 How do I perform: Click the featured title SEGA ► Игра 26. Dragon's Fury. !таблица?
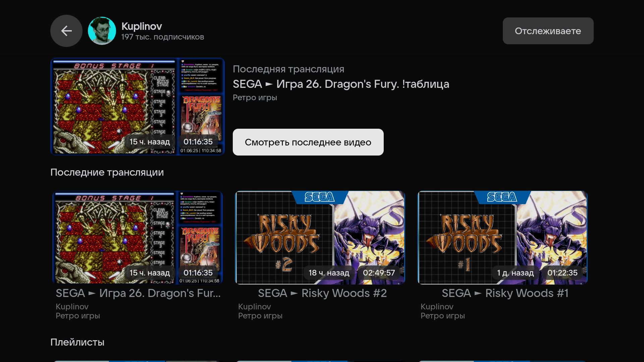coord(341,84)
